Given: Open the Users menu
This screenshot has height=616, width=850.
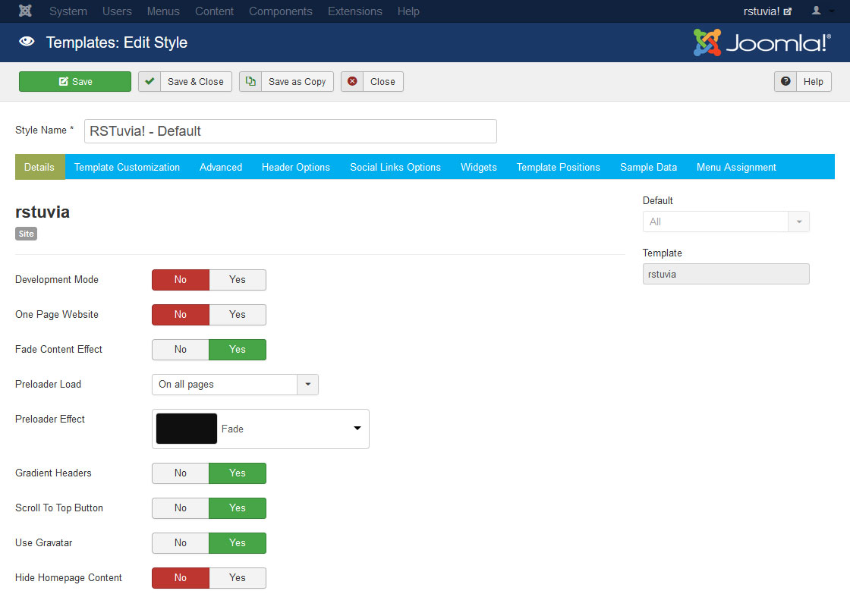Looking at the screenshot, I should tap(117, 11).
